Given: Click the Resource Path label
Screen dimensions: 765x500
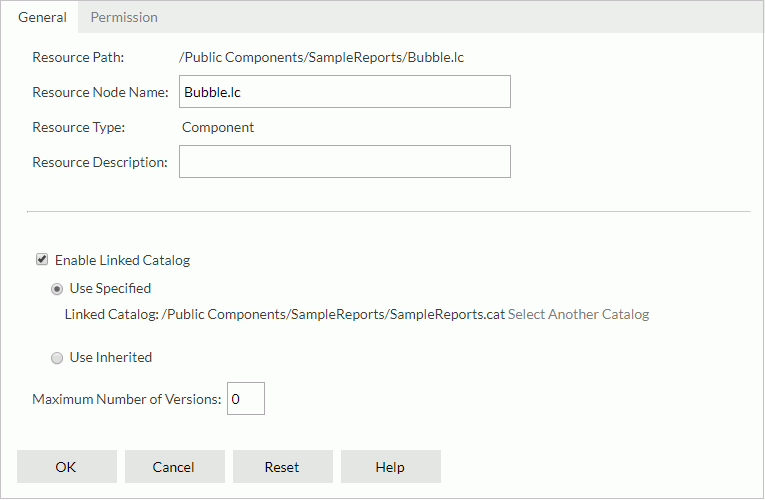Looking at the screenshot, I should 78,58.
